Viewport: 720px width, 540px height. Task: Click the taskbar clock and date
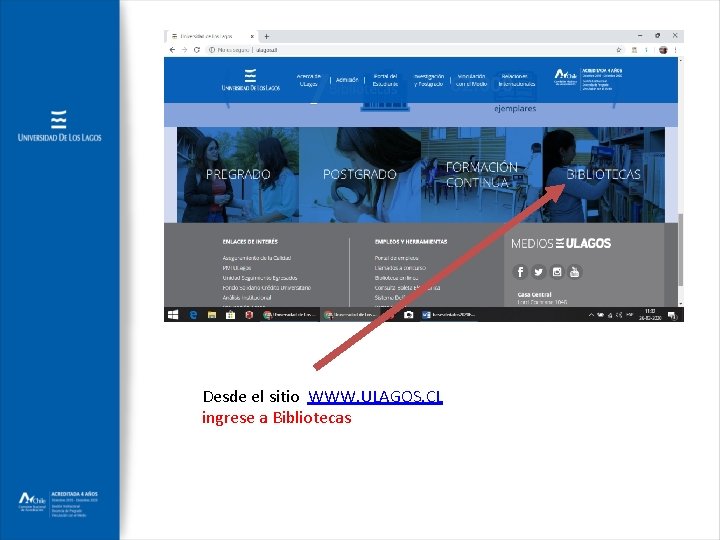click(649, 315)
